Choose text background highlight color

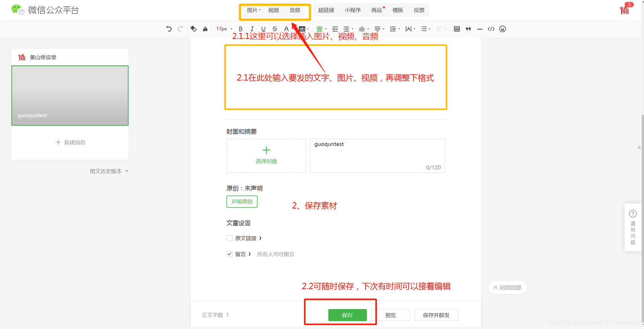pos(302,29)
